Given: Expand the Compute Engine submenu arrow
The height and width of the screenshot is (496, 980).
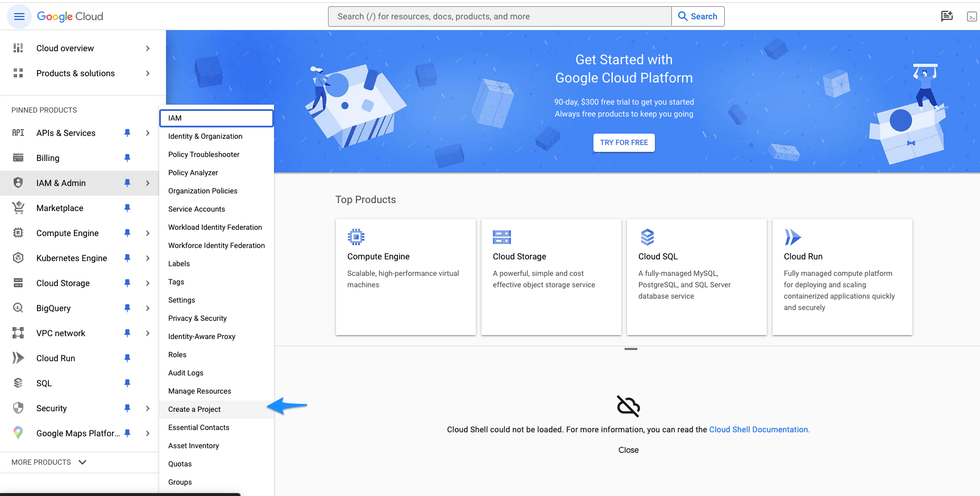Looking at the screenshot, I should (148, 233).
